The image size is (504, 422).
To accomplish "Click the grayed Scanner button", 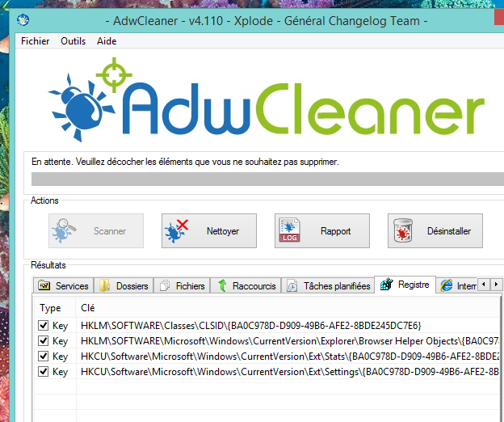I will pyautogui.click(x=96, y=230).
